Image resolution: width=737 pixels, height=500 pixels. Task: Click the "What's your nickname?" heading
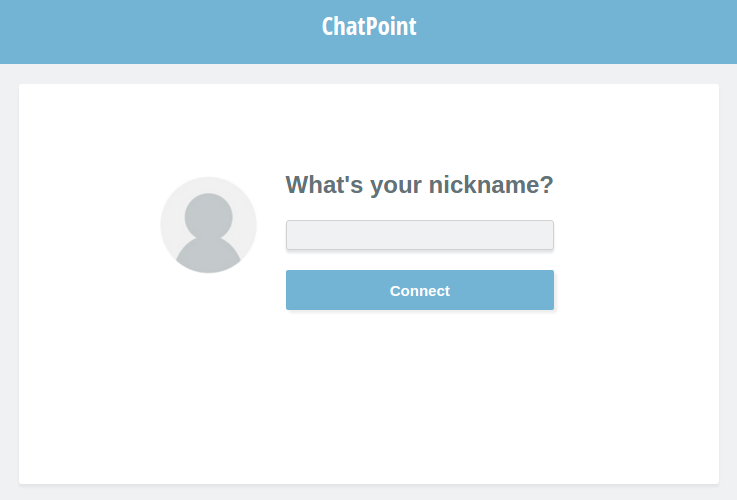[x=419, y=185]
